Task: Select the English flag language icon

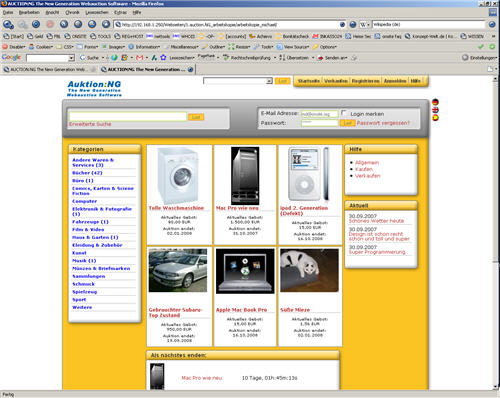Action: [435, 110]
